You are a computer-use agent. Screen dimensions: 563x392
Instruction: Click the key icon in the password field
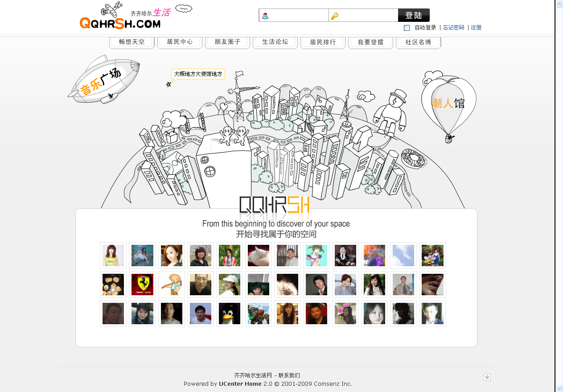(x=335, y=16)
